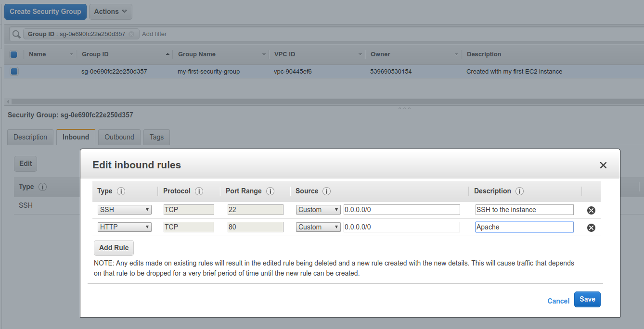Open Owner column sort arrow
The height and width of the screenshot is (329, 644).
tap(457, 54)
